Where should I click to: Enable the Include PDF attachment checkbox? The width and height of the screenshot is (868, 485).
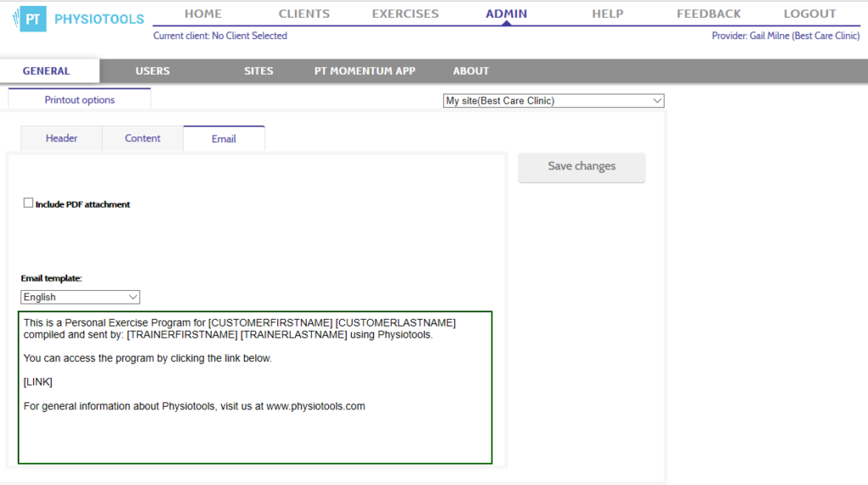[x=28, y=203]
